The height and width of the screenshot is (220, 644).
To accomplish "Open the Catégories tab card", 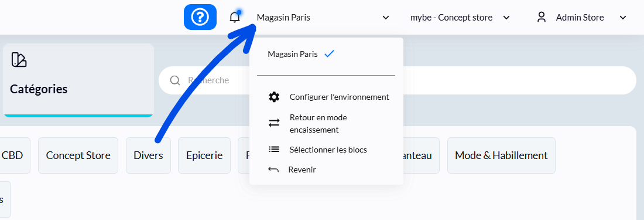I will (x=78, y=80).
